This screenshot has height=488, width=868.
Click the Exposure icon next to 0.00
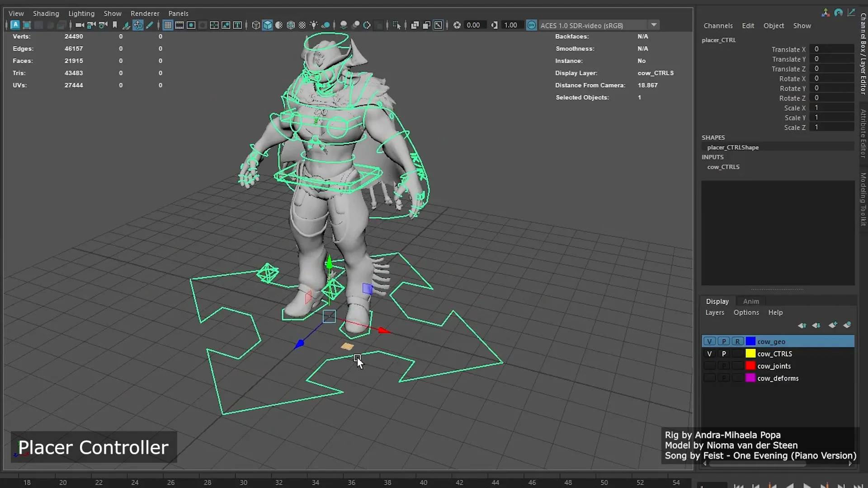pyautogui.click(x=457, y=25)
